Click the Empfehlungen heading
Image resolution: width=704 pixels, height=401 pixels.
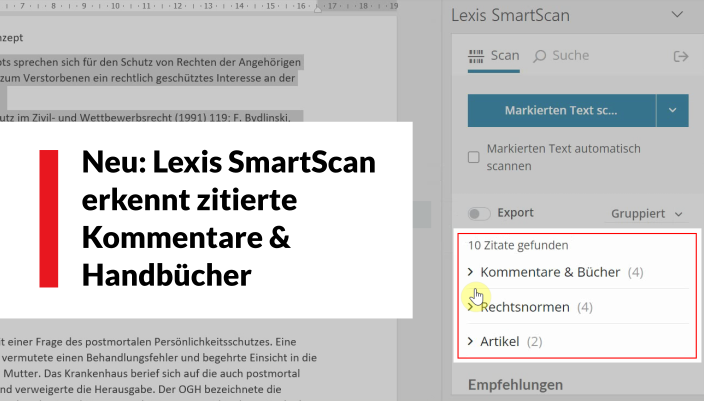pos(515,385)
